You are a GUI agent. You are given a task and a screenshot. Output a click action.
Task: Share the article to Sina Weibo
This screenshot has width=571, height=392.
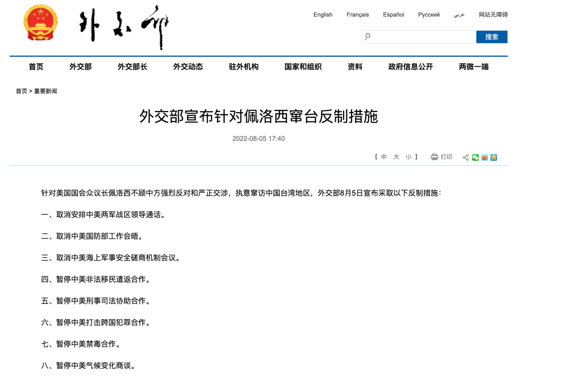(484, 157)
